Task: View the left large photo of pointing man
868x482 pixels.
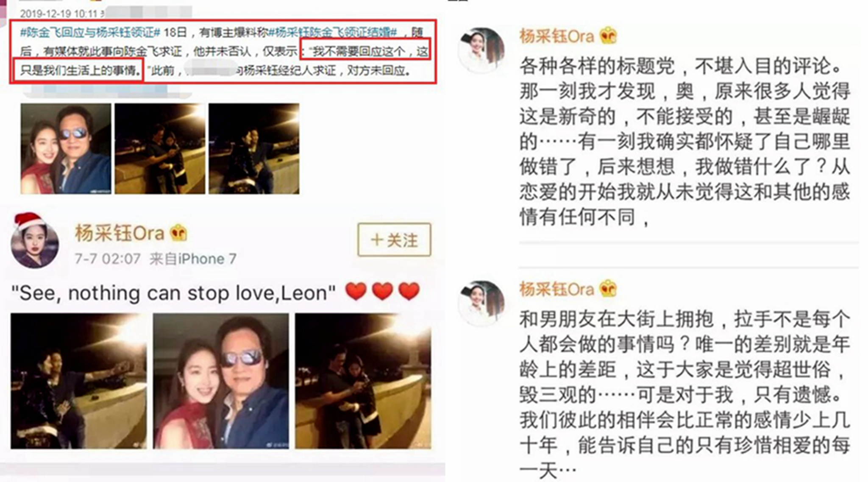Action: coord(78,381)
